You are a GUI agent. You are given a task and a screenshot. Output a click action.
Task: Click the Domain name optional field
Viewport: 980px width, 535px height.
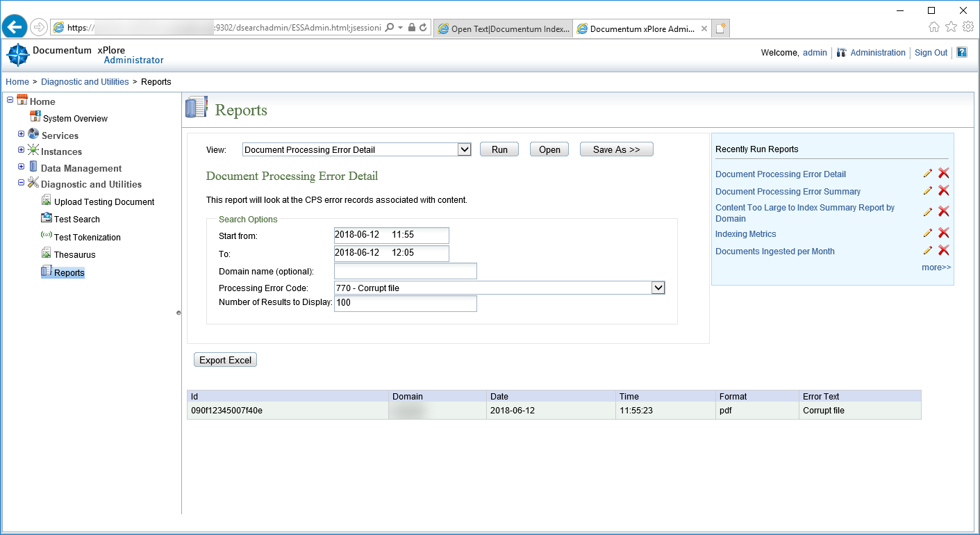point(406,271)
